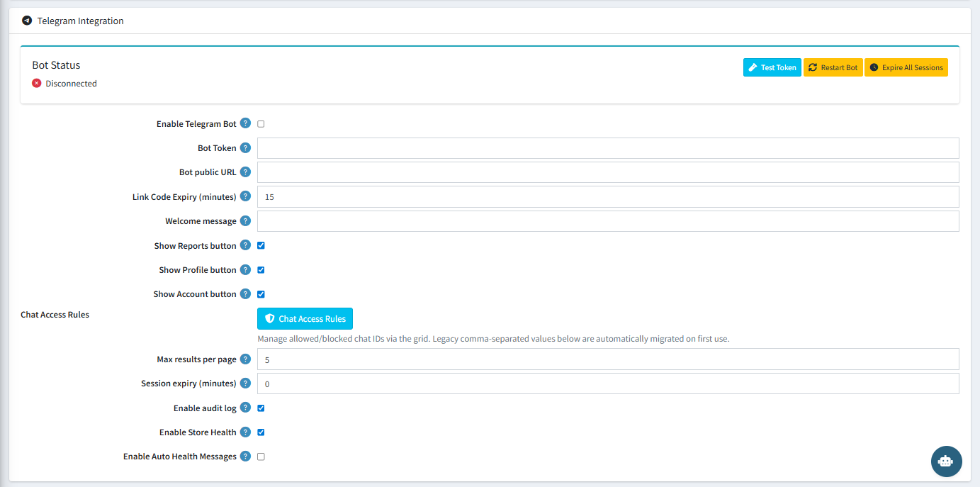Screen dimensions: 980x487
Task: Focus the Bot public URL input field
Action: point(608,172)
